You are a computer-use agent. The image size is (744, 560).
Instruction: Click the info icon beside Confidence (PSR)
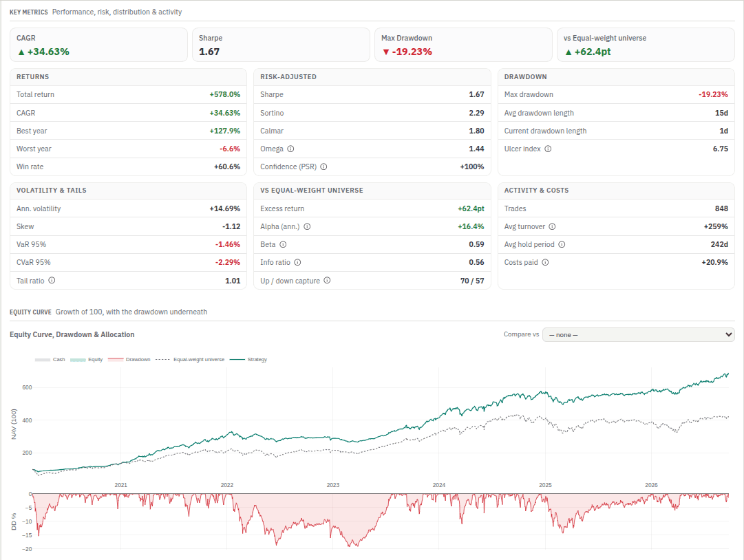pos(323,167)
